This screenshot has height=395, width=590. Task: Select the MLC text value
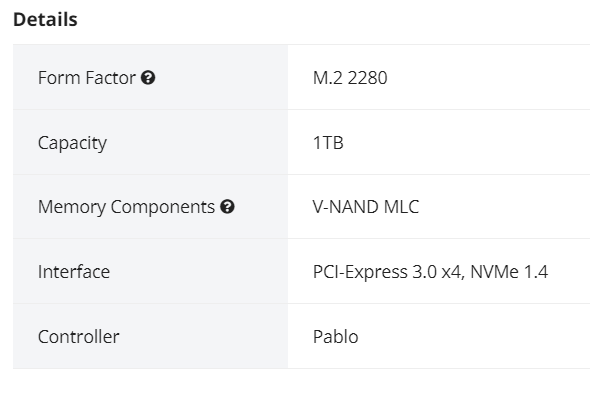[401, 207]
